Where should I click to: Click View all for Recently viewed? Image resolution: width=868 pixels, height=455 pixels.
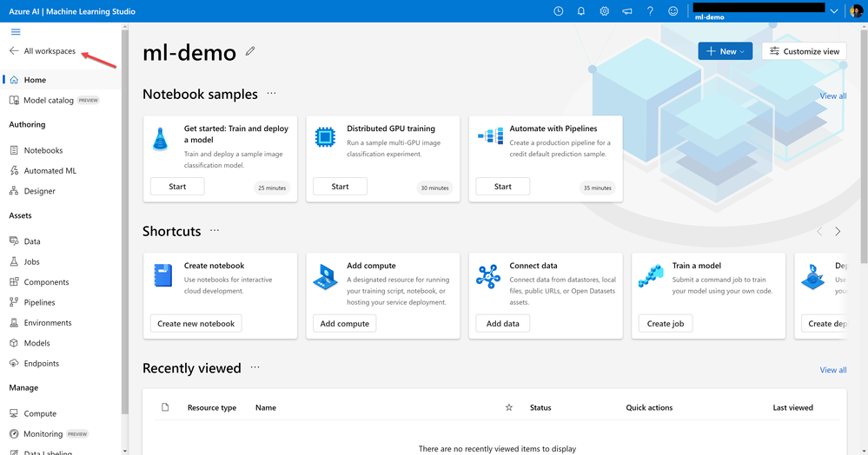[x=833, y=370]
